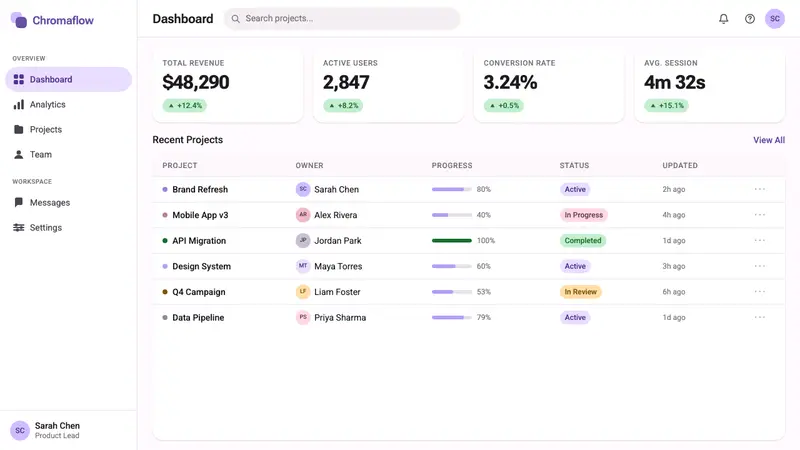Viewport: 800px width, 450px height.
Task: Open more options for Mobile App v3 row
Action: pyautogui.click(x=760, y=215)
